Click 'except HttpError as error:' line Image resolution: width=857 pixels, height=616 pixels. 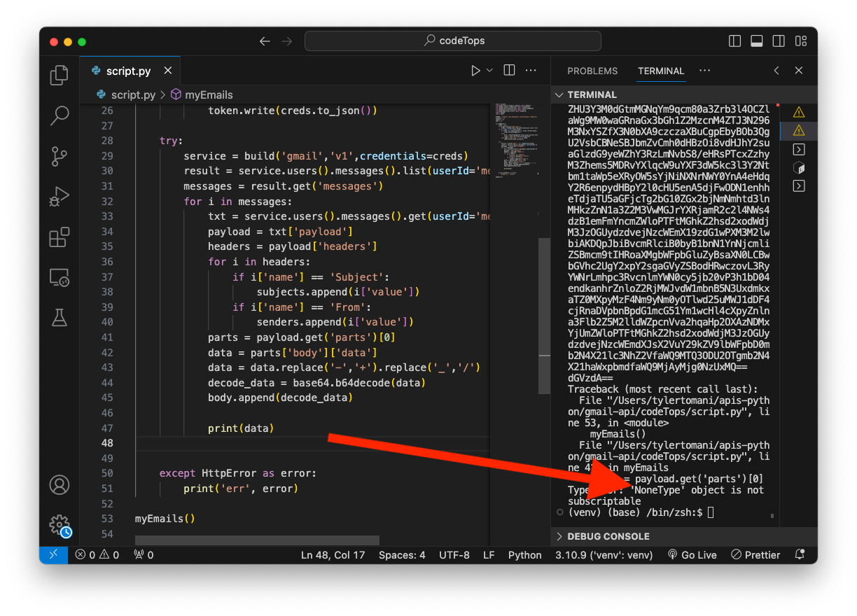tap(238, 474)
